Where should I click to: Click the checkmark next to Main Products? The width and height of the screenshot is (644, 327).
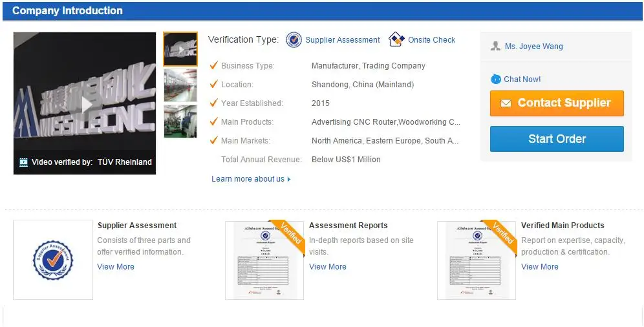click(213, 121)
